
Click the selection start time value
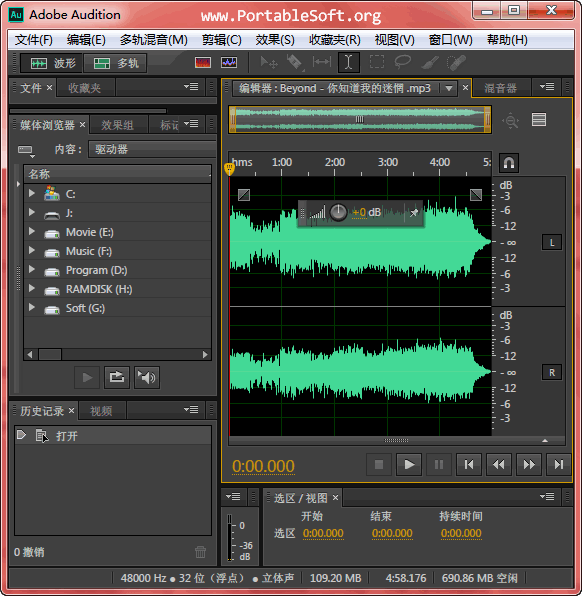coord(323,533)
